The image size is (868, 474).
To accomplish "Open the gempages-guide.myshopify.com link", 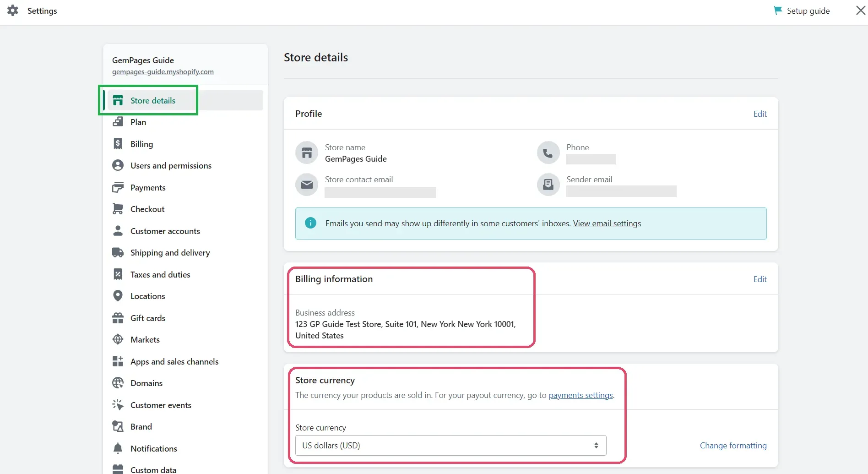I will [x=163, y=71].
